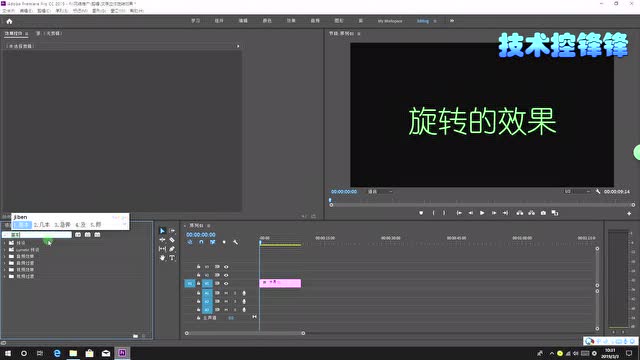Viewport: 640px width, 360px height.
Task: Open the last menu bar item (Help)
Action: [136, 11]
